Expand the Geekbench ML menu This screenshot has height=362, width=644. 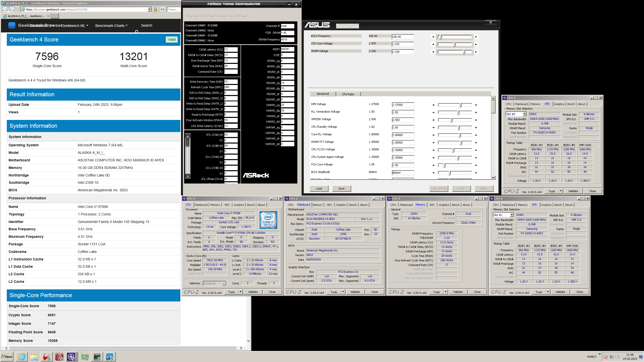coord(75,26)
